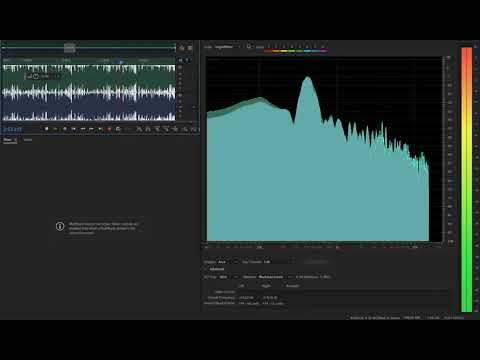Pause playback in the transport bar
The width and height of the screenshot is (480, 360).
[x=65, y=129]
